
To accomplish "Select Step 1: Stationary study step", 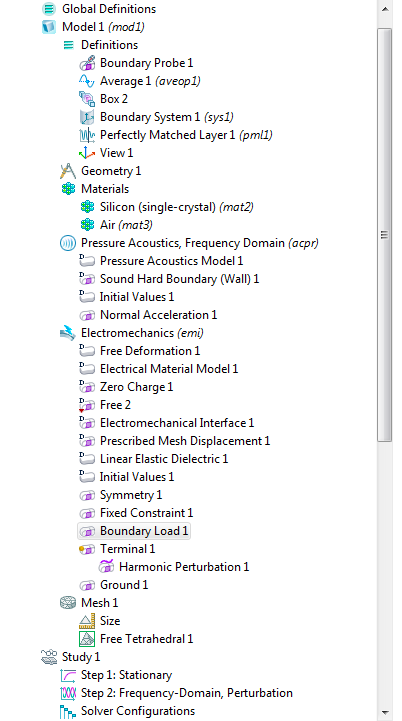I will [x=126, y=675].
